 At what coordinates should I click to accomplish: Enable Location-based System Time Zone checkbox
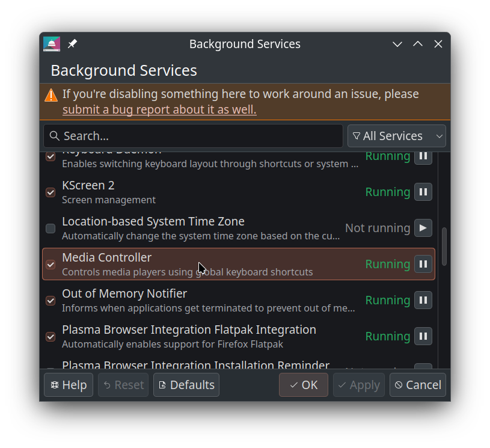click(x=51, y=229)
